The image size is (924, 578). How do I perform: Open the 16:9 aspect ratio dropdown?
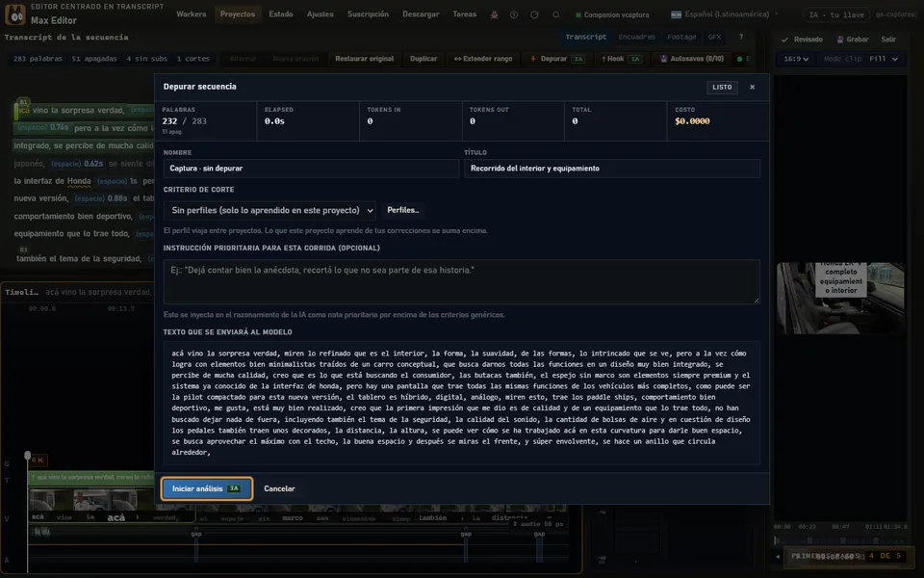[x=796, y=59]
